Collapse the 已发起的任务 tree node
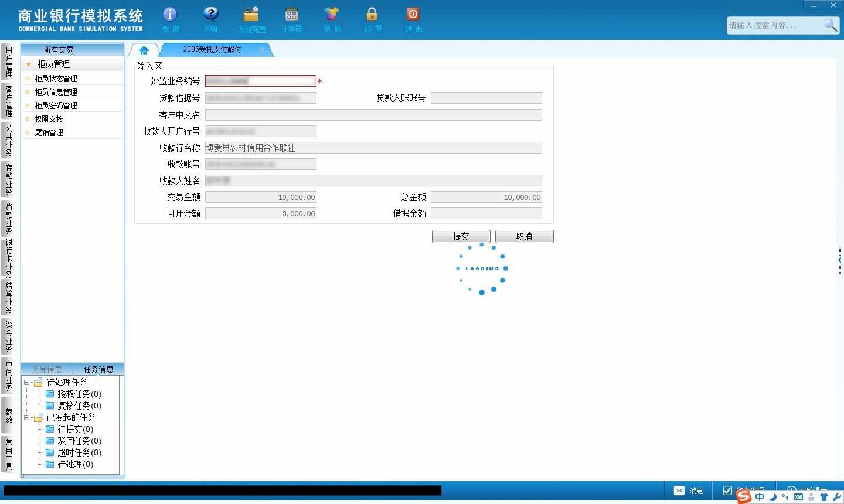Image resolution: width=844 pixels, height=504 pixels. click(x=26, y=417)
